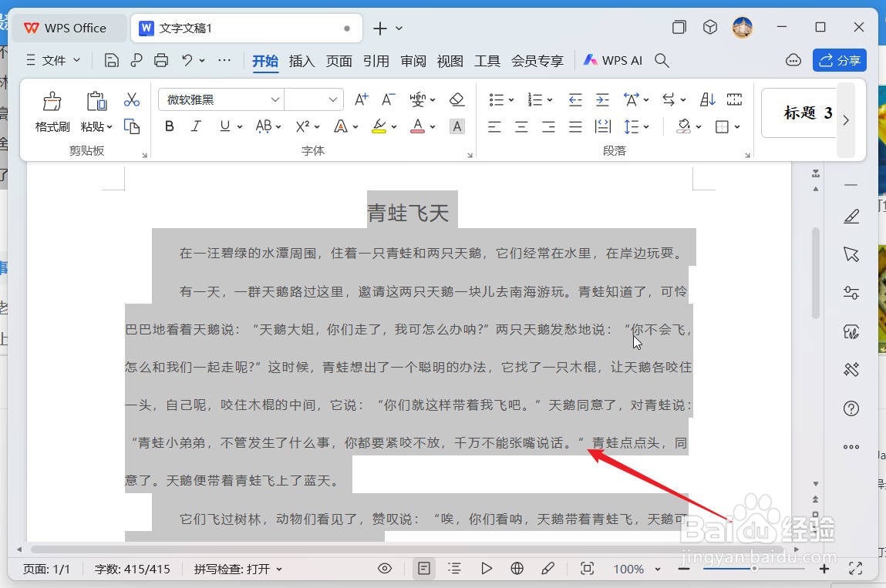Open the 审阅 ribbon tab

pyautogui.click(x=413, y=61)
